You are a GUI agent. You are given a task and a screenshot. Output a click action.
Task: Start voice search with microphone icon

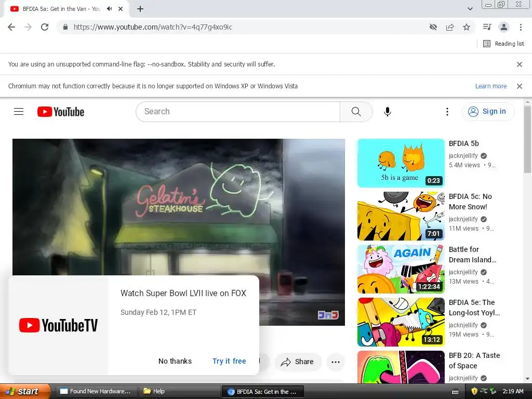click(x=388, y=112)
